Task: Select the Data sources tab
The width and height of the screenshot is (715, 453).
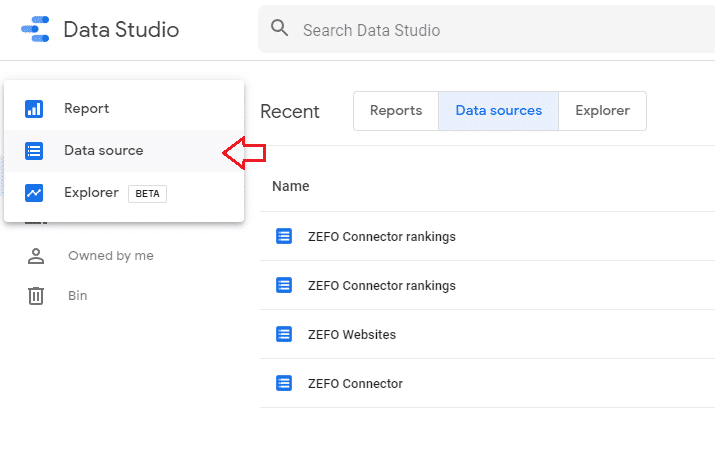Action: click(x=498, y=111)
